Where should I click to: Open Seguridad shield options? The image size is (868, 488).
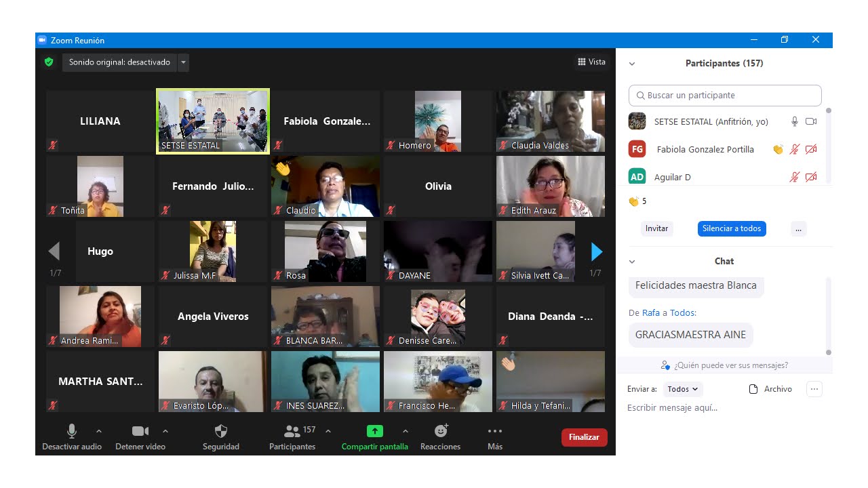[x=221, y=436]
